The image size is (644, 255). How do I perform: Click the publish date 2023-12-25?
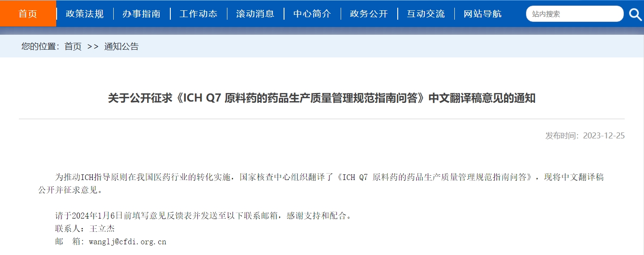coord(604,136)
